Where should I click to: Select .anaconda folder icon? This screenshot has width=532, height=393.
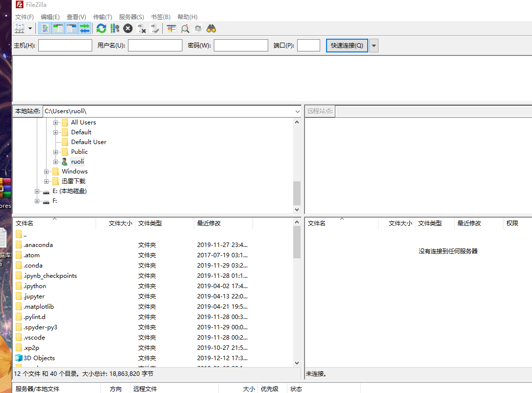19,245
